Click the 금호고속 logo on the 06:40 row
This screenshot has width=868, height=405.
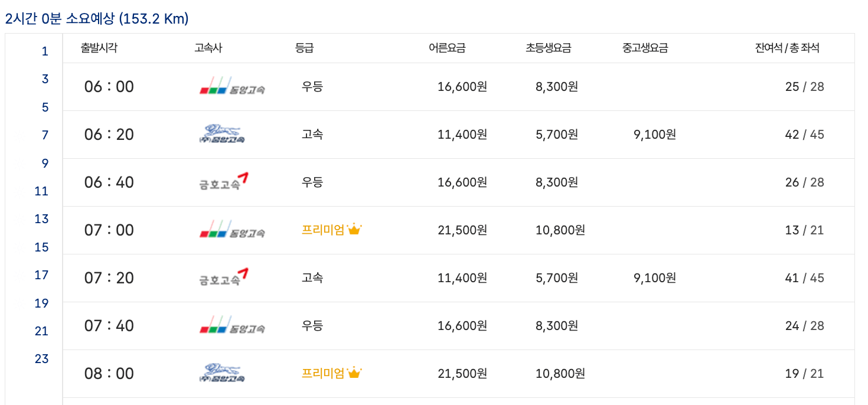click(x=221, y=181)
